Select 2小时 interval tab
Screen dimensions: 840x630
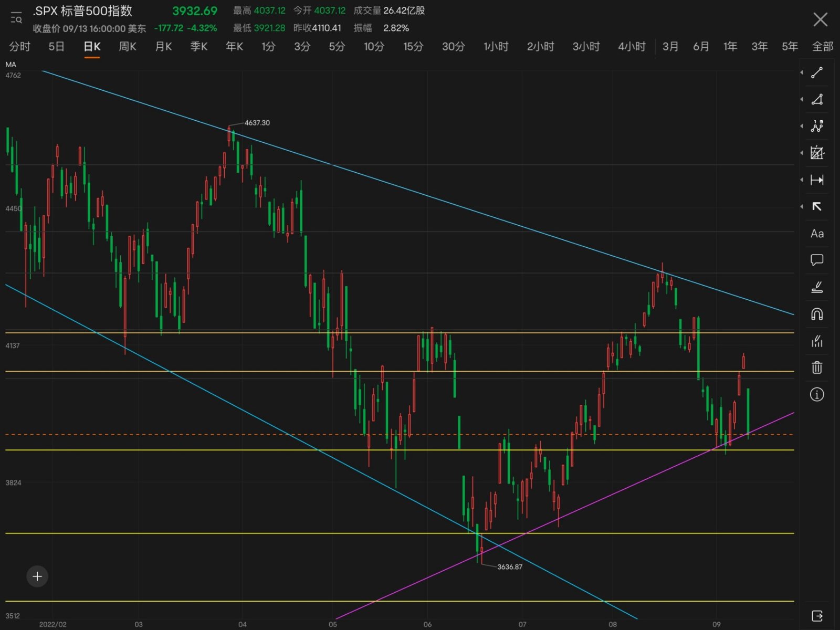541,47
